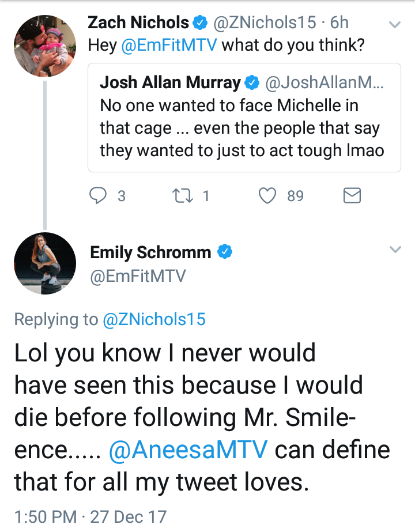Click the Emily Schromm display name
Image resolution: width=415 pixels, height=532 pixels.
coord(150,252)
